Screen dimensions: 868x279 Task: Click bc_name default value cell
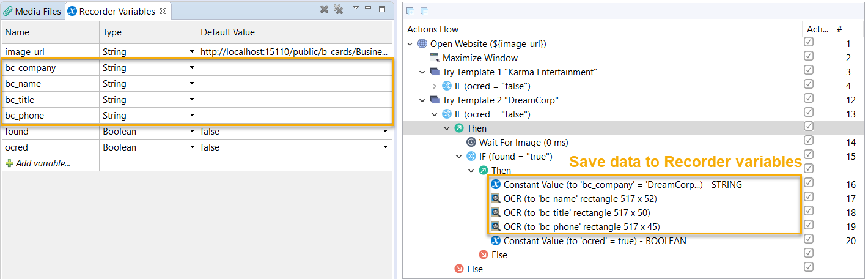[x=295, y=84]
